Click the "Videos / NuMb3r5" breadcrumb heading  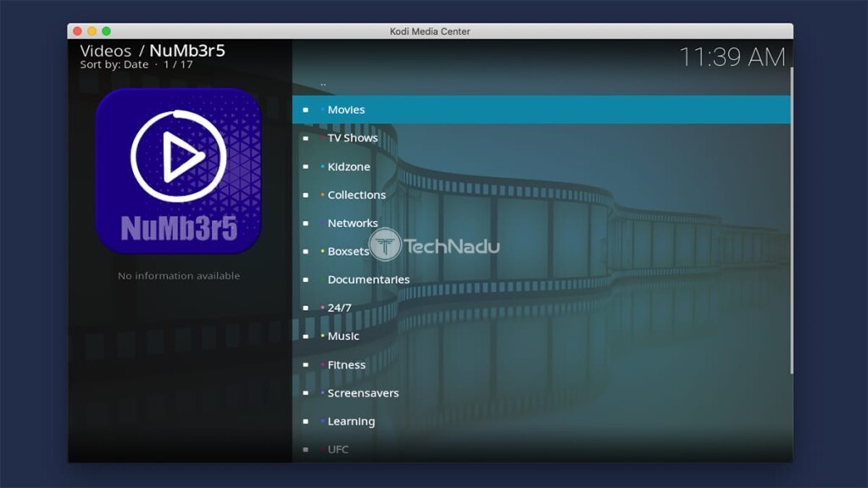pyautogui.click(x=153, y=50)
